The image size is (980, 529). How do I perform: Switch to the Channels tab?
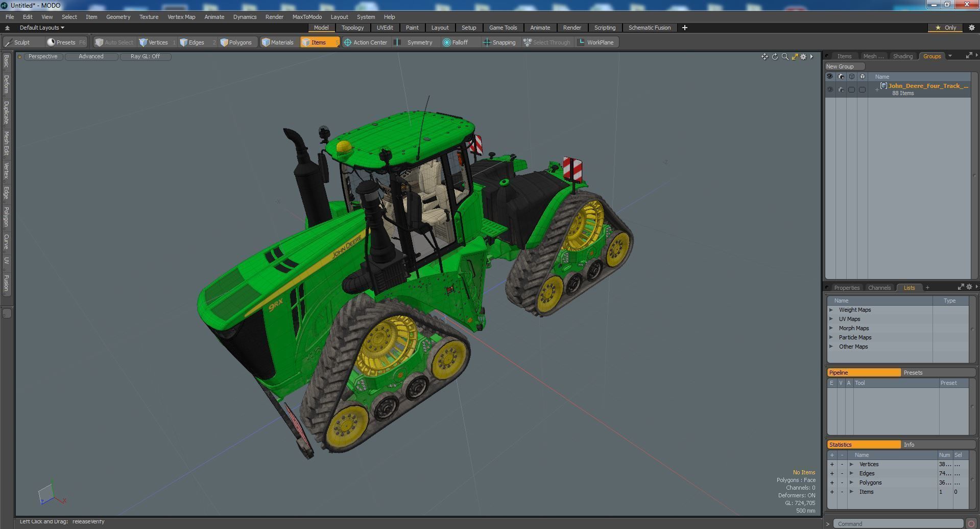tap(879, 288)
